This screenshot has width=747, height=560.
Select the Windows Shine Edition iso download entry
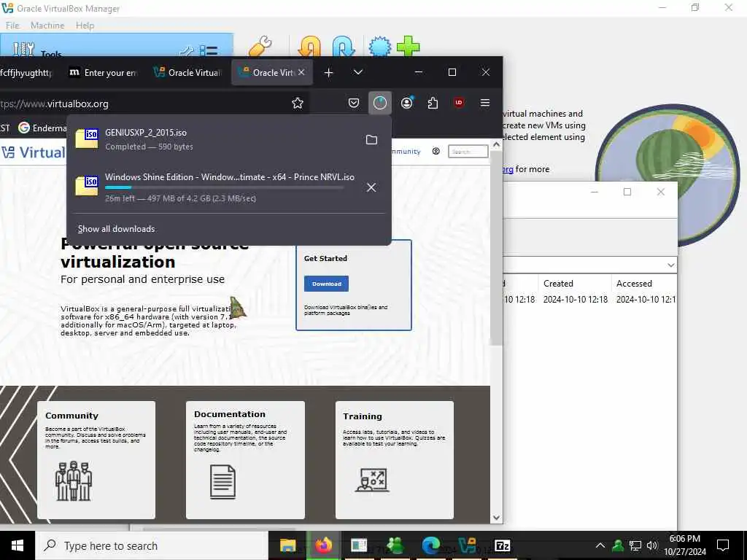coord(228,187)
